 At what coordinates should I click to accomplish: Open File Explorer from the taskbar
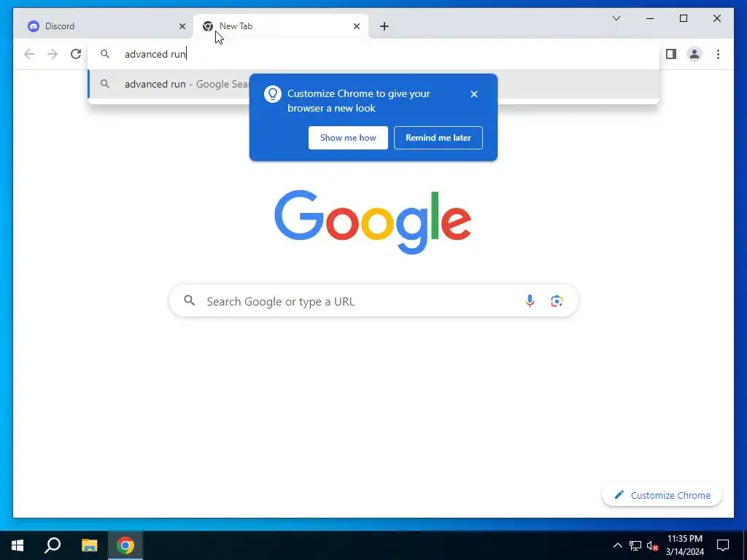point(89,545)
